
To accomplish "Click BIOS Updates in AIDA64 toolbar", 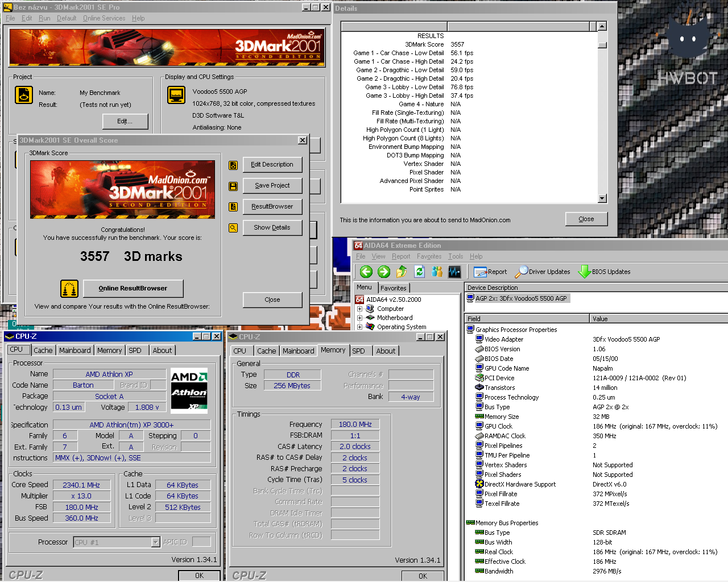I will click(x=605, y=272).
